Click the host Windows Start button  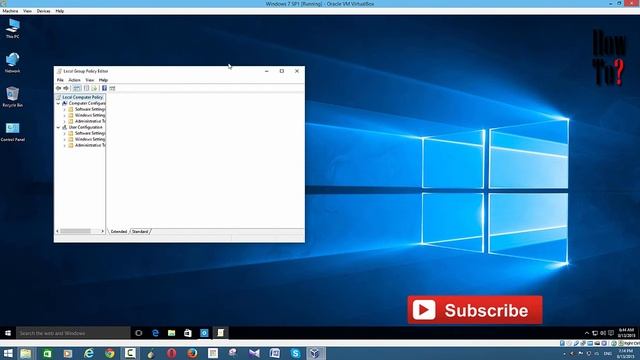[8, 353]
